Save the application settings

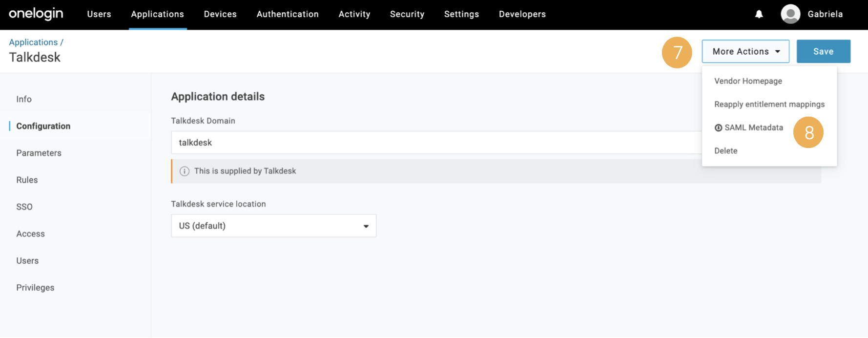[x=824, y=51]
